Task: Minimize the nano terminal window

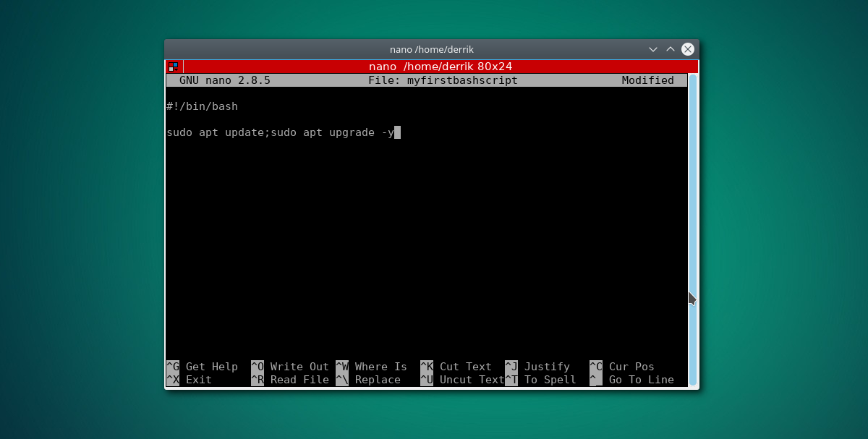Action: (x=653, y=49)
